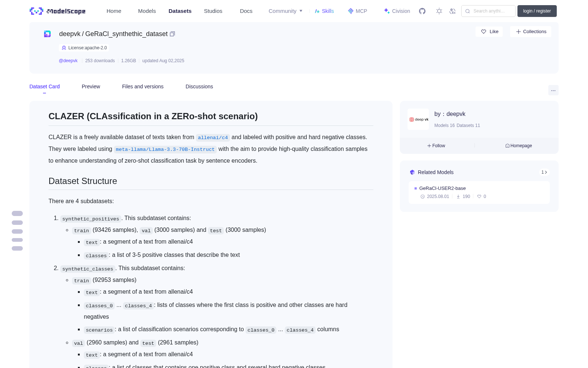This screenshot has width=588, height=368.
Task: Click the 'scenarios' code label
Action: point(99,330)
